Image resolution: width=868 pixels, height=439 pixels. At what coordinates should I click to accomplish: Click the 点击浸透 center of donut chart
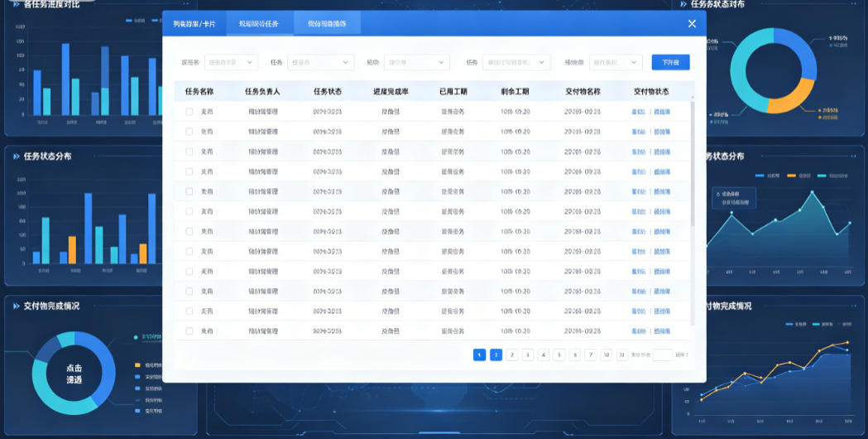tap(74, 374)
